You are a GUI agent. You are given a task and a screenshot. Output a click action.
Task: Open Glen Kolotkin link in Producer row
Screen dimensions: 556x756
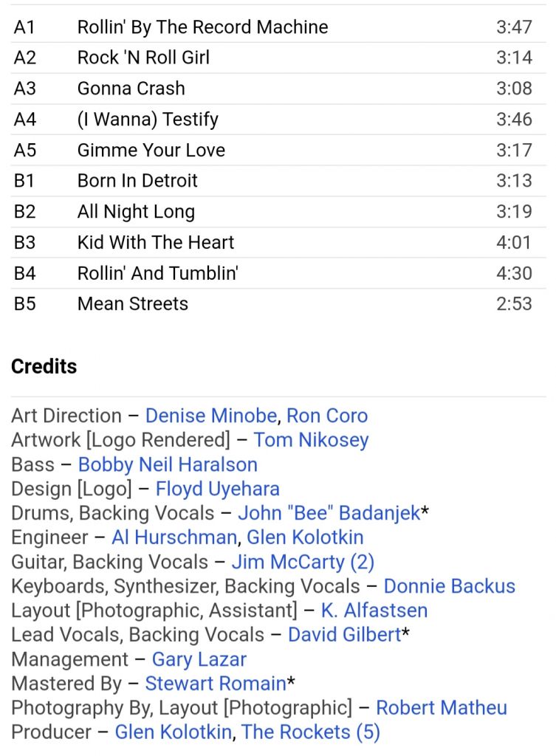(x=173, y=732)
